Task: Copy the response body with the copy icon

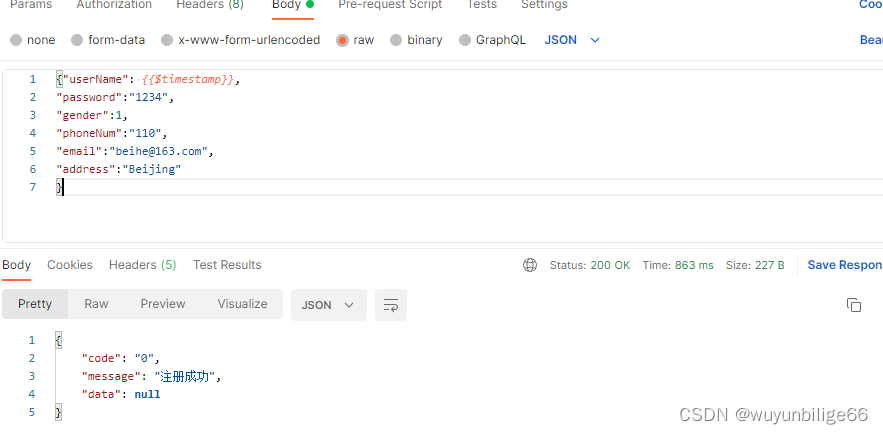Action: [854, 305]
